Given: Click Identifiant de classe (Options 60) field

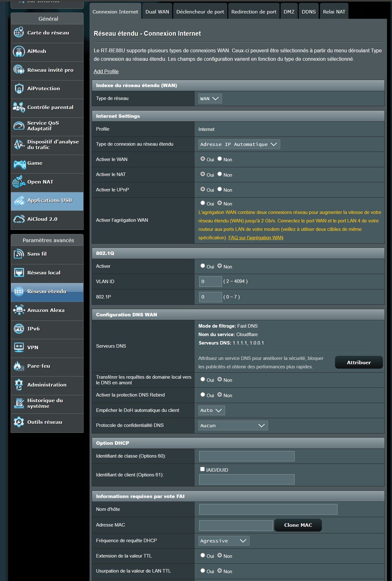Looking at the screenshot, I should (247, 456).
